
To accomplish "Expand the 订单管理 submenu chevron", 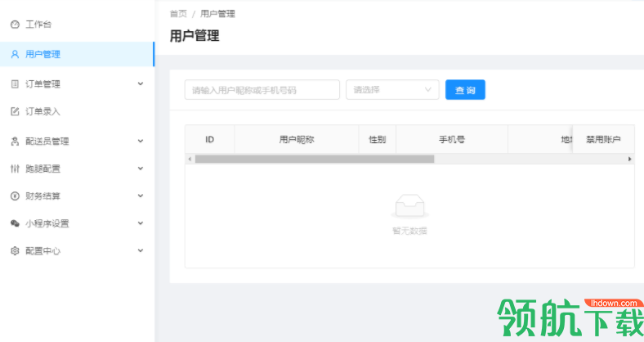I will click(141, 83).
